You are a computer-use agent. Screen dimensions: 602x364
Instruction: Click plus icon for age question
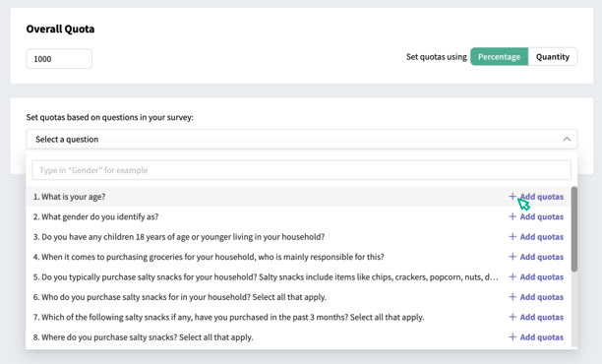tap(512, 197)
